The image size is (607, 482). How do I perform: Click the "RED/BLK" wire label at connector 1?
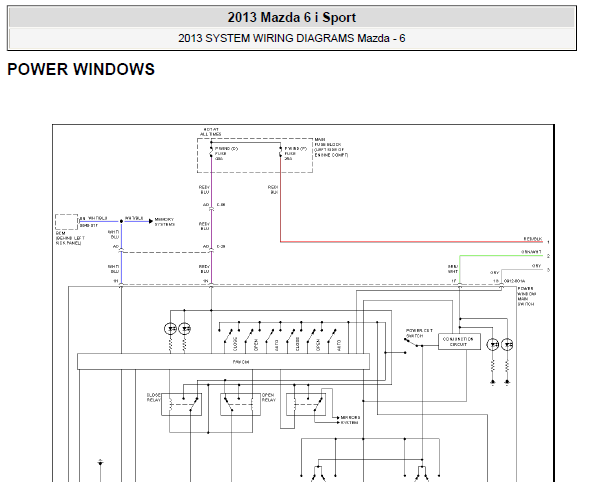pos(533,239)
